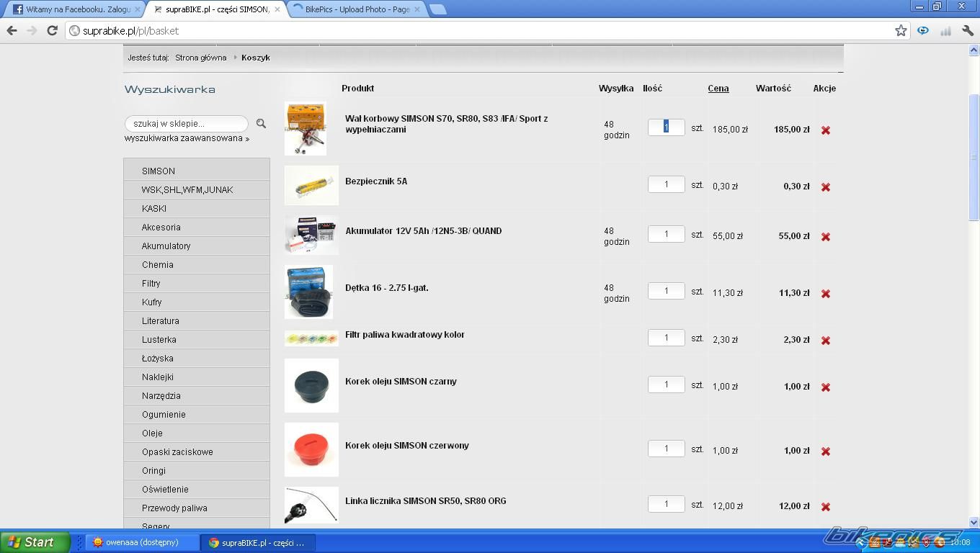Screen dimensions: 980x553
Task: Open Narzędzia category
Action: pyautogui.click(x=197, y=396)
